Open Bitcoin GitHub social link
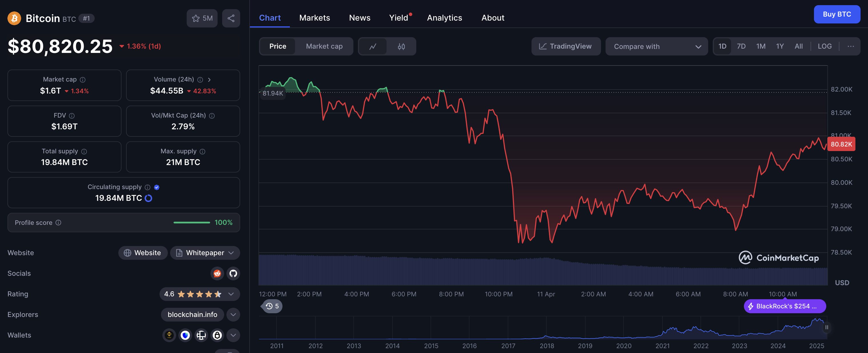868x353 pixels. [x=233, y=273]
